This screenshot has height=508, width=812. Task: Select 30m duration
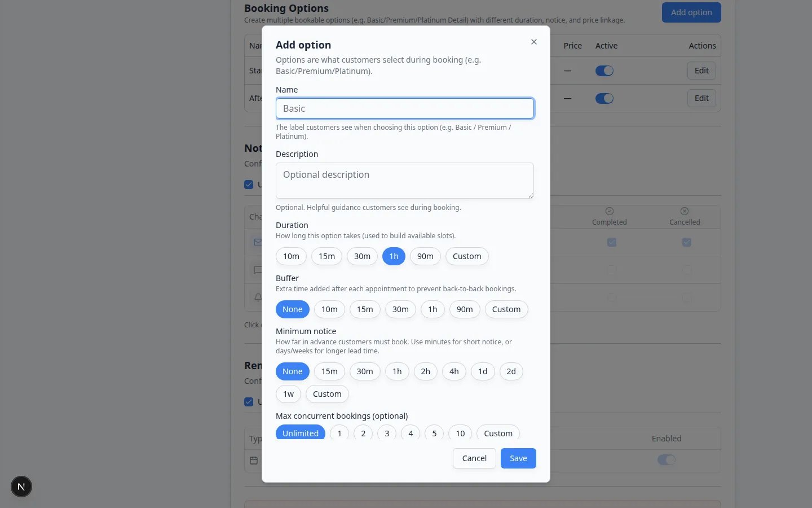pyautogui.click(x=362, y=256)
